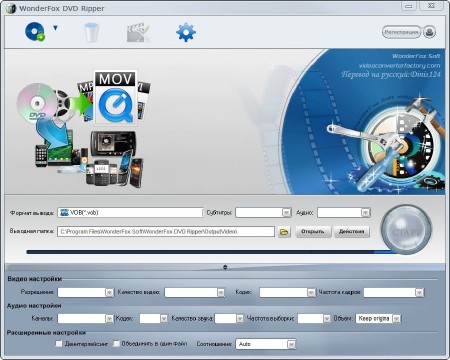Click the output folder path field
The width and height of the screenshot is (450, 360).
(x=166, y=231)
